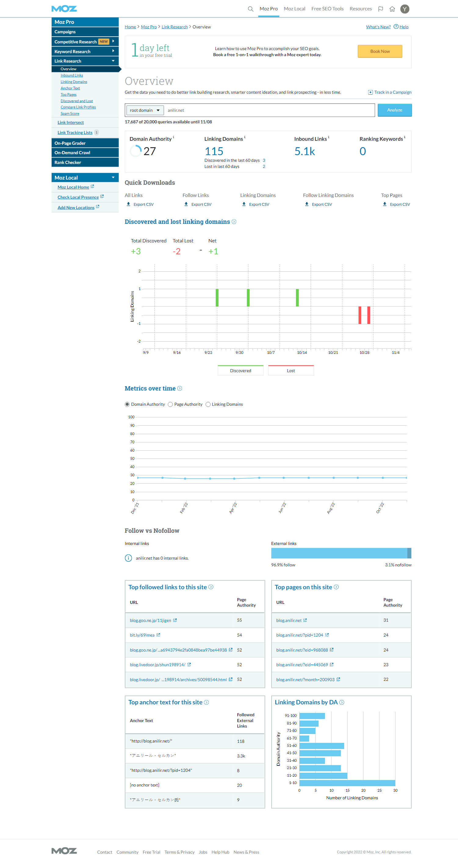The width and height of the screenshot is (458, 868).
Task: Click external icon next to Moz Local Home
Action: (92, 186)
